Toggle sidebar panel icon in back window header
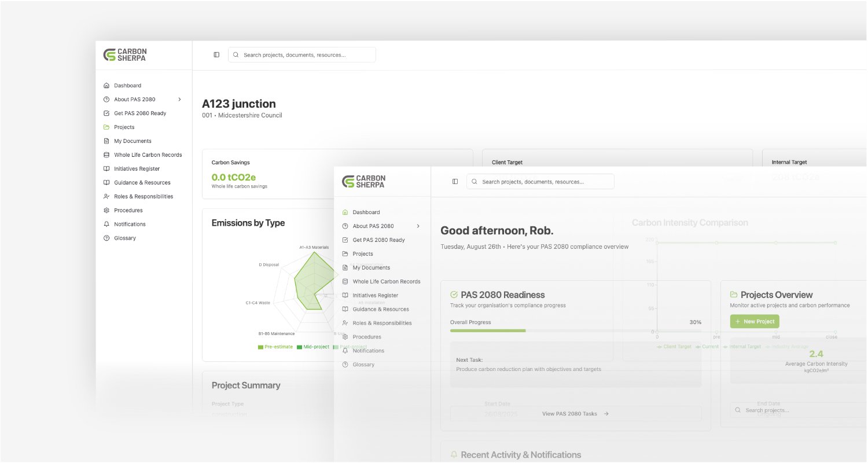868x463 pixels. pyautogui.click(x=216, y=55)
